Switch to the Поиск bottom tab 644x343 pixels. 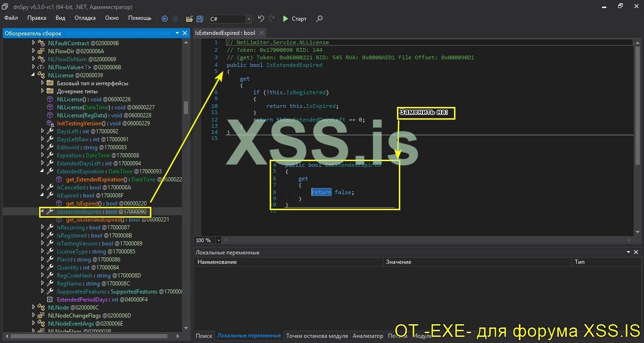[x=204, y=336]
